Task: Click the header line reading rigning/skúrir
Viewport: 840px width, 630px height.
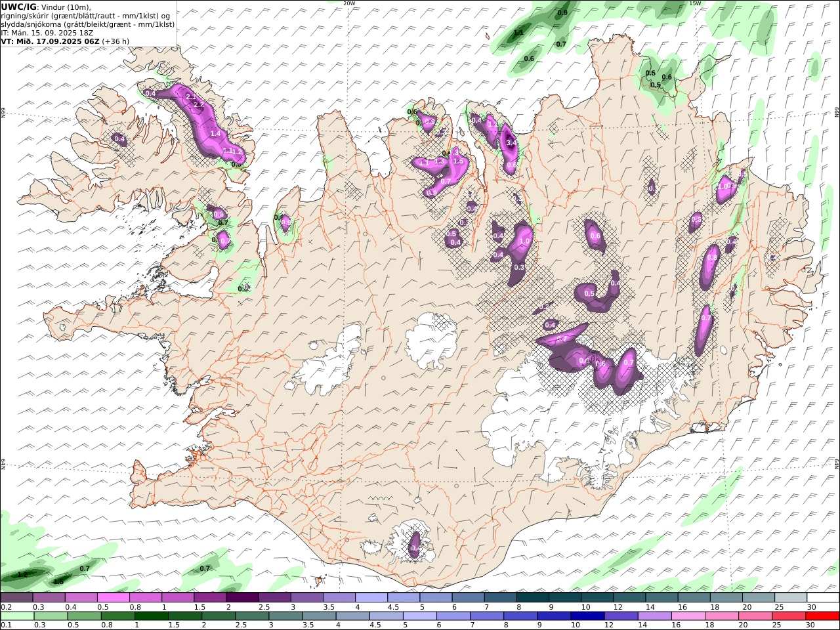Action: [85, 16]
